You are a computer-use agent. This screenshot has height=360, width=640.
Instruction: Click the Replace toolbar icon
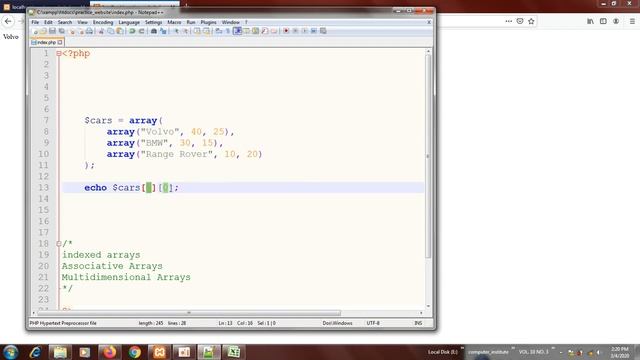point(163,31)
